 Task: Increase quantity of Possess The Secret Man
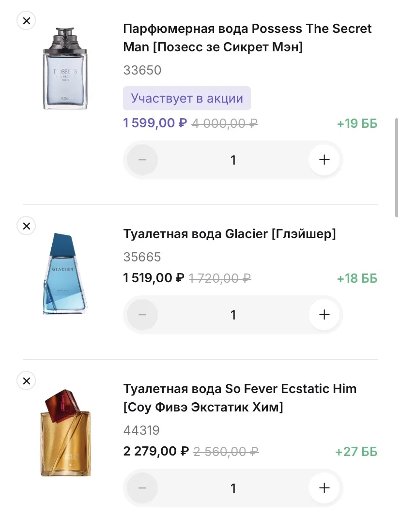(x=324, y=160)
